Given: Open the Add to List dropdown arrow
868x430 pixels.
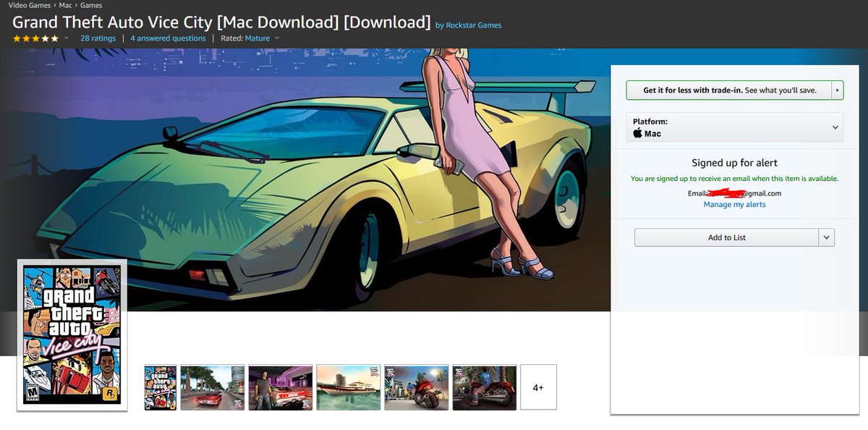Looking at the screenshot, I should (x=827, y=237).
